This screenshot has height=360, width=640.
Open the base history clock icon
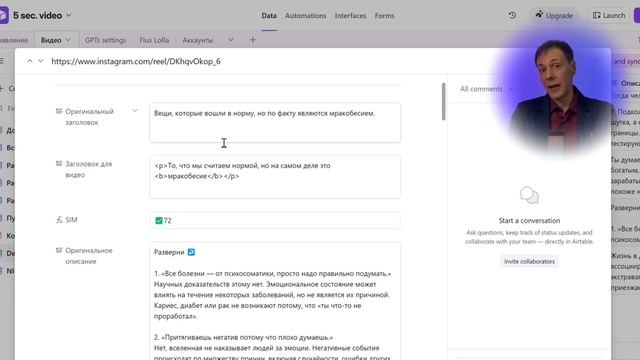(x=512, y=16)
